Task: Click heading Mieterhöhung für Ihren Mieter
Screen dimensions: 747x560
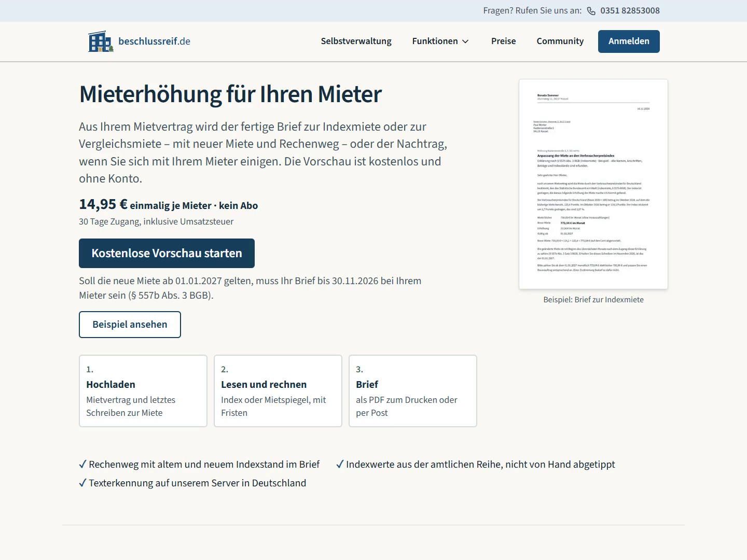Action: 230,94
